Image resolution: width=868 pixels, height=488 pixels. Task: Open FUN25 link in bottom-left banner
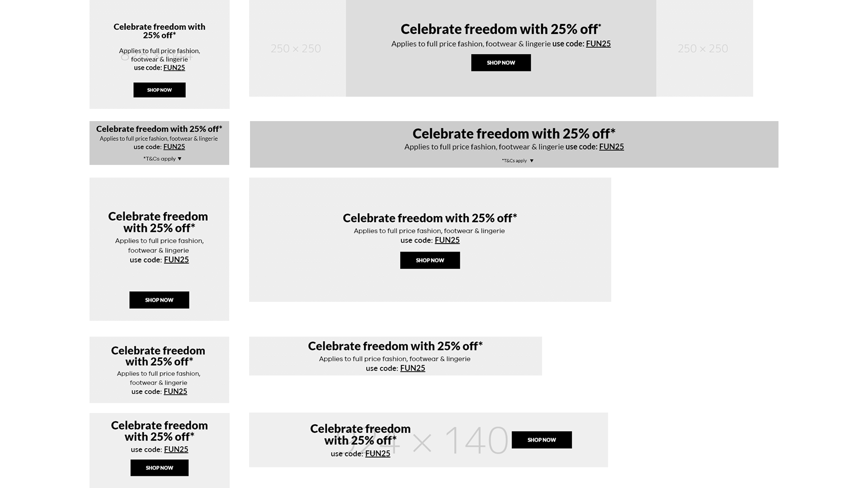tap(176, 449)
